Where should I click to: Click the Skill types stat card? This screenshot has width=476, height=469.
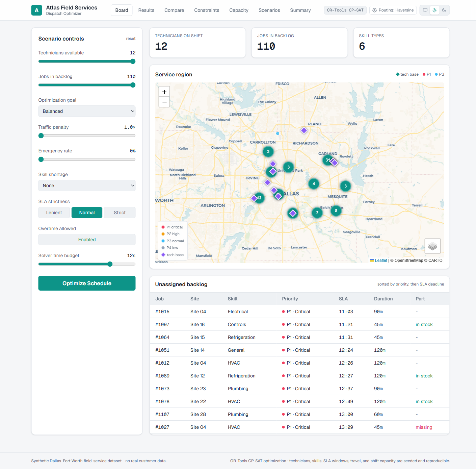[401, 43]
